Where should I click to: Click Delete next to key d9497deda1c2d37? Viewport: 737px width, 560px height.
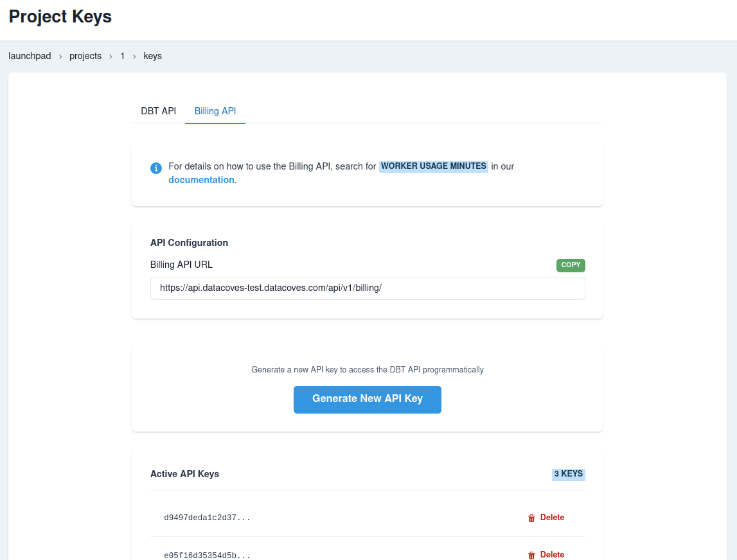[x=552, y=518]
